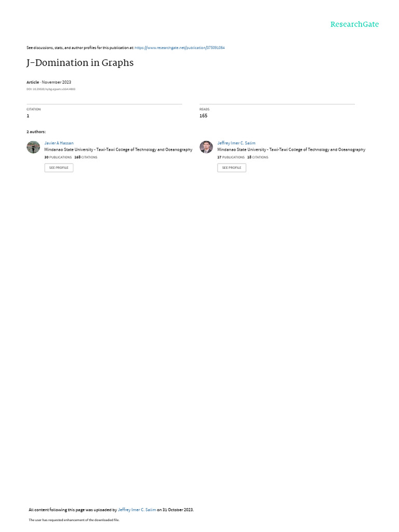Click the Article November 2023 label

tap(49, 82)
